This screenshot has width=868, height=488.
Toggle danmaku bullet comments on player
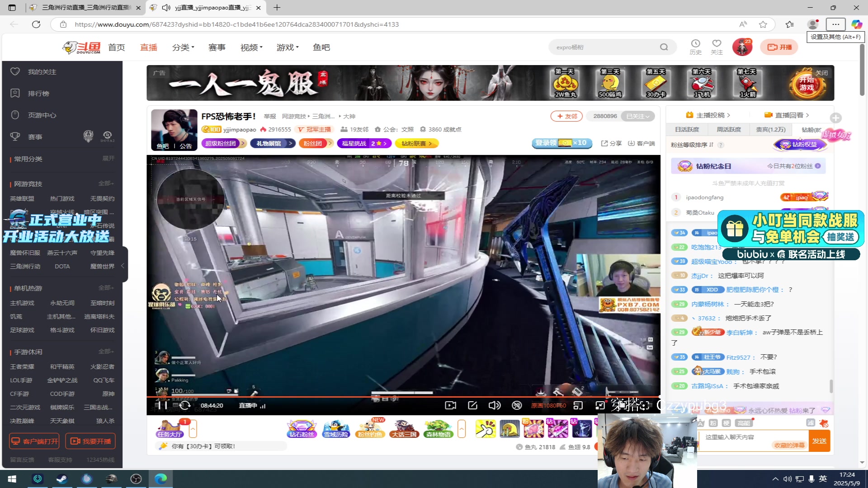[x=517, y=405]
